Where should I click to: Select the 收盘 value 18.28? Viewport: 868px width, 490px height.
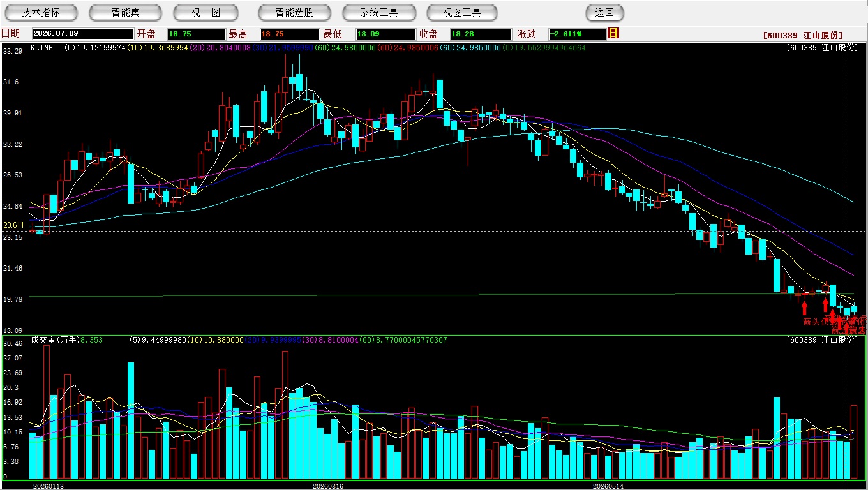(481, 34)
